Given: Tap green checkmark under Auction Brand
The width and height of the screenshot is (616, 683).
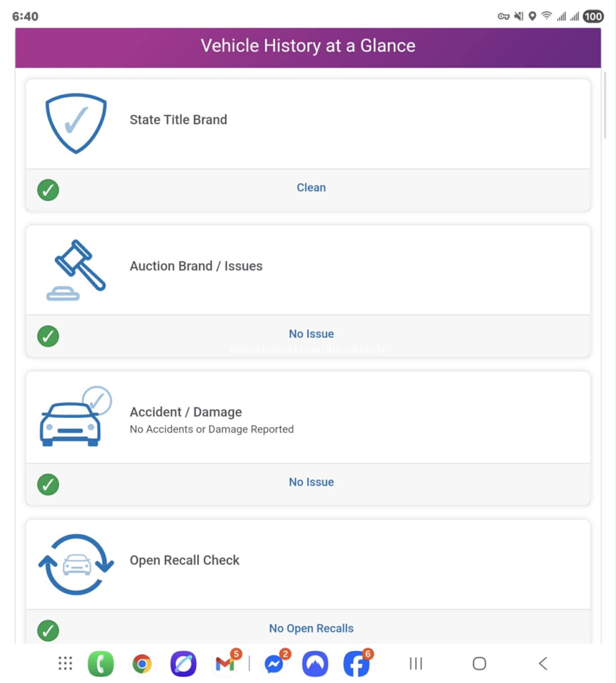Looking at the screenshot, I should click(x=48, y=336).
